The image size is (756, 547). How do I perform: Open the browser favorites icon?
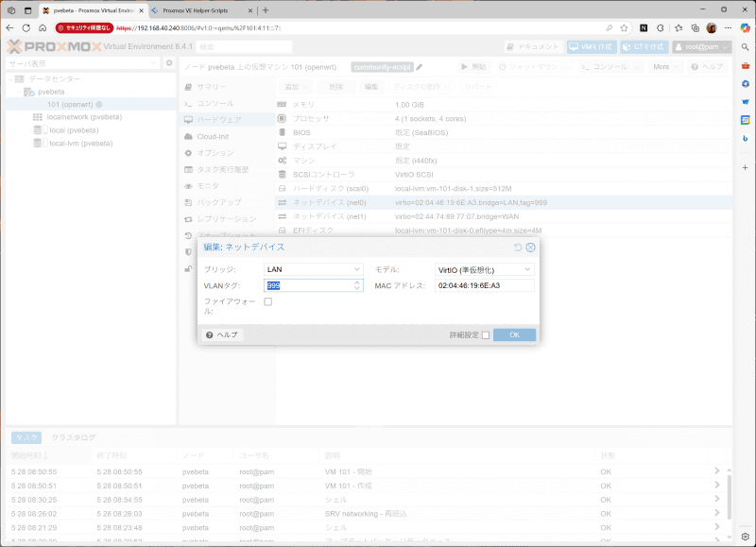[679, 28]
